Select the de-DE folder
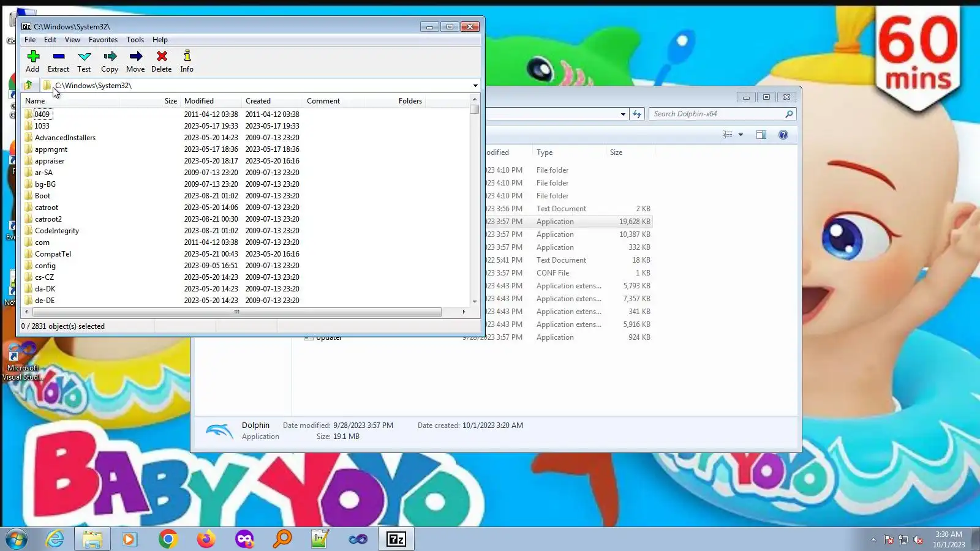Viewport: 980px width, 551px height. click(x=45, y=301)
